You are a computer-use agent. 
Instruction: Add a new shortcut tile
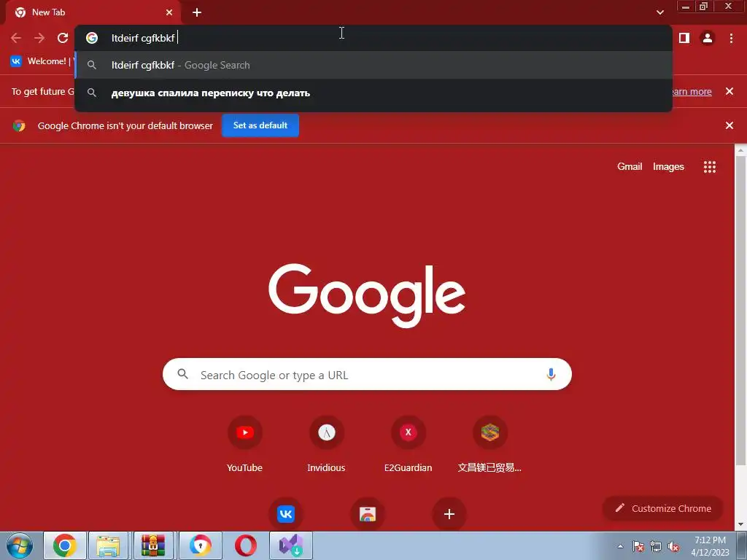449,514
